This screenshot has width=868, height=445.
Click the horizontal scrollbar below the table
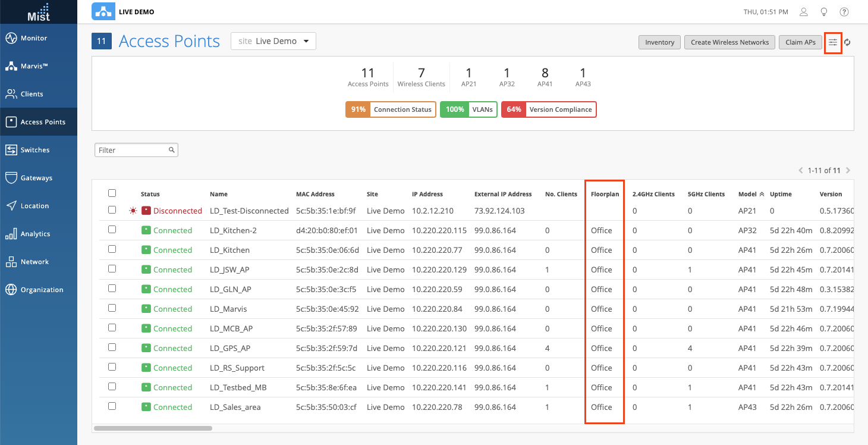tap(153, 428)
